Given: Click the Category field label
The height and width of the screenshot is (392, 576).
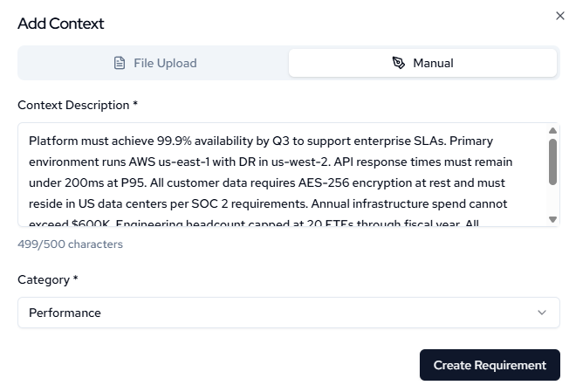Looking at the screenshot, I should coord(47,279).
